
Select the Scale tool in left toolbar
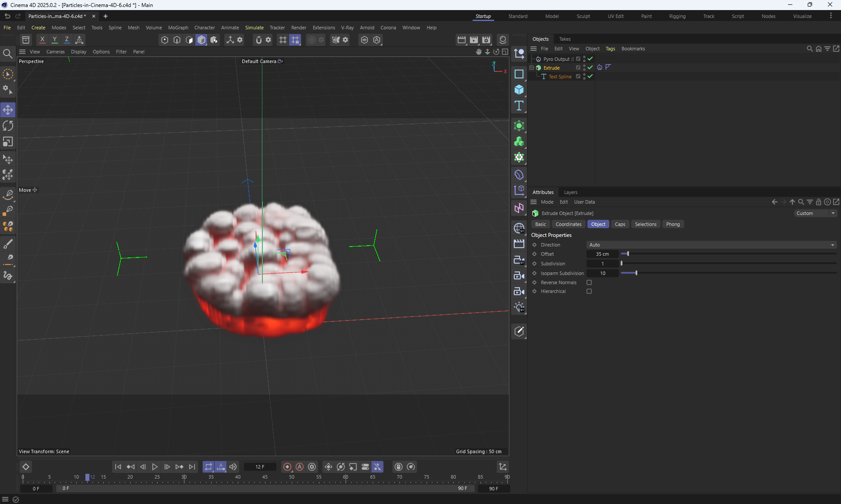tap(8, 142)
